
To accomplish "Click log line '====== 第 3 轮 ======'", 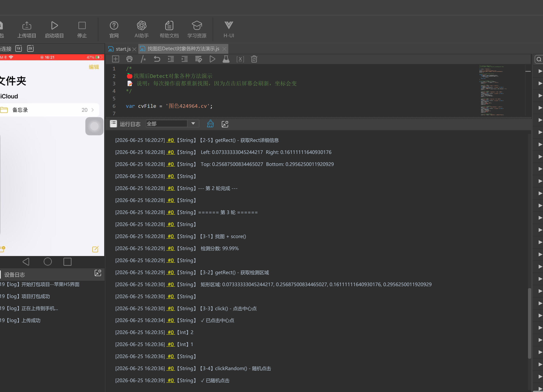I will [x=228, y=212].
